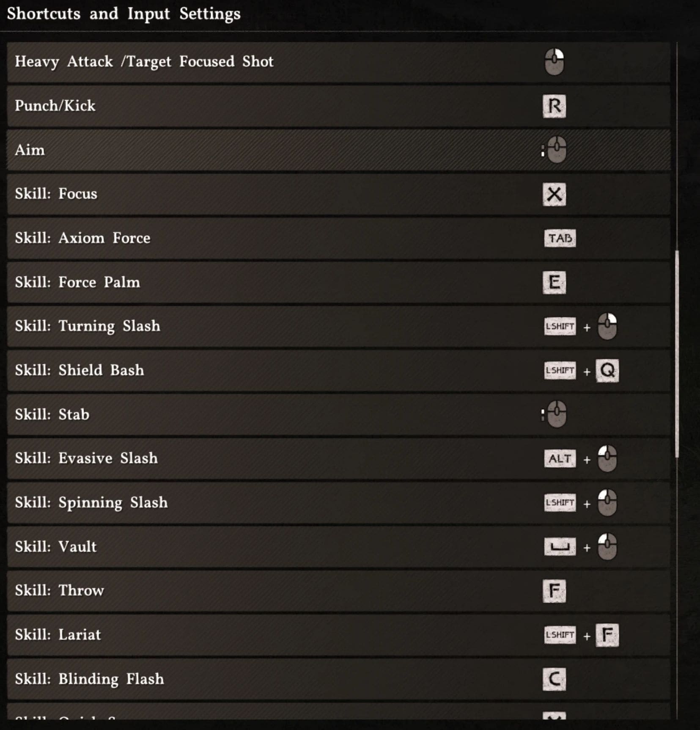700x730 pixels.
Task: Click the vertical scrollbar thumb
Action: (x=677, y=353)
